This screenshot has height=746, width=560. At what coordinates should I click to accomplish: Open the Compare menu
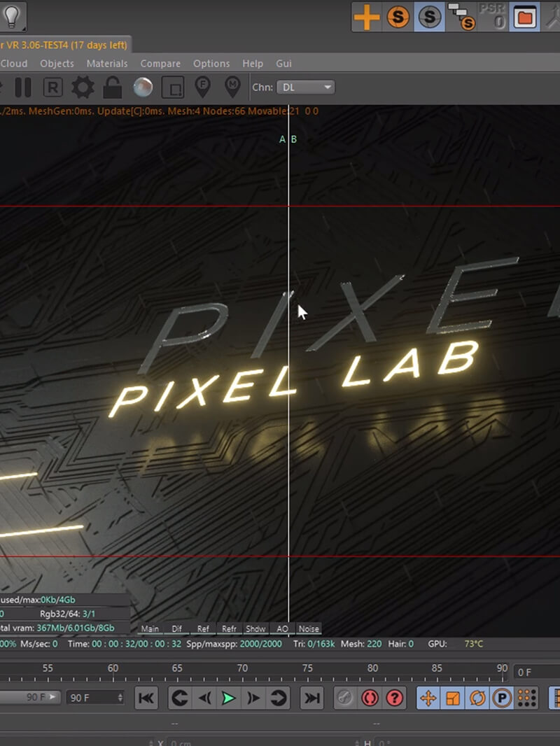coord(160,63)
